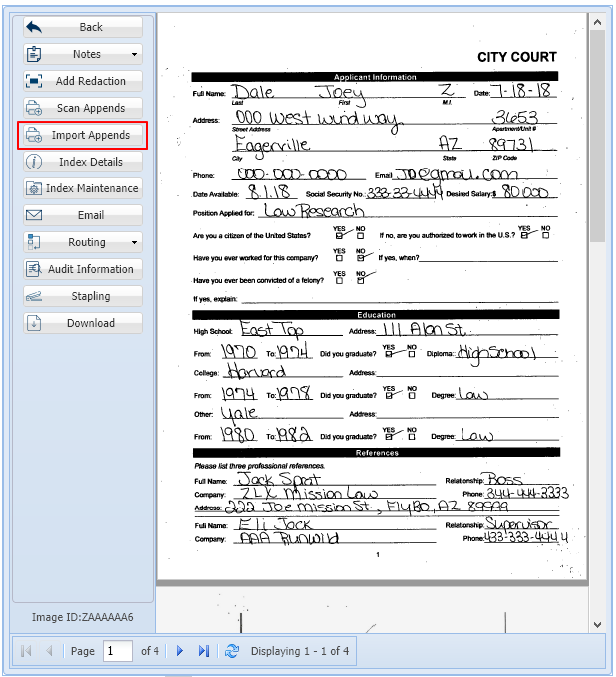Click the 'Position Applied for:' label
Screen dimensions: 616x677
pos(223,213)
